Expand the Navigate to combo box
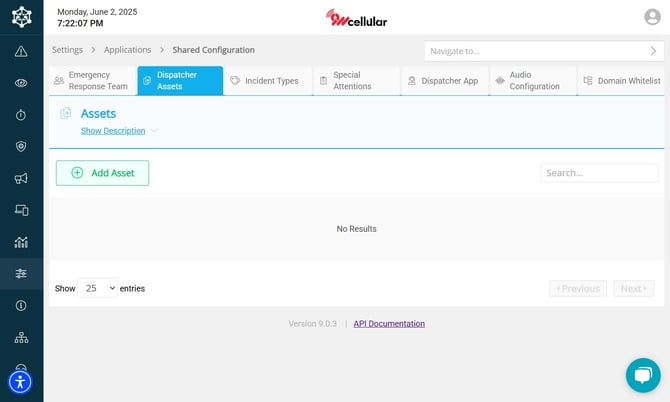Viewport: 670px width, 402px height. pyautogui.click(x=544, y=50)
